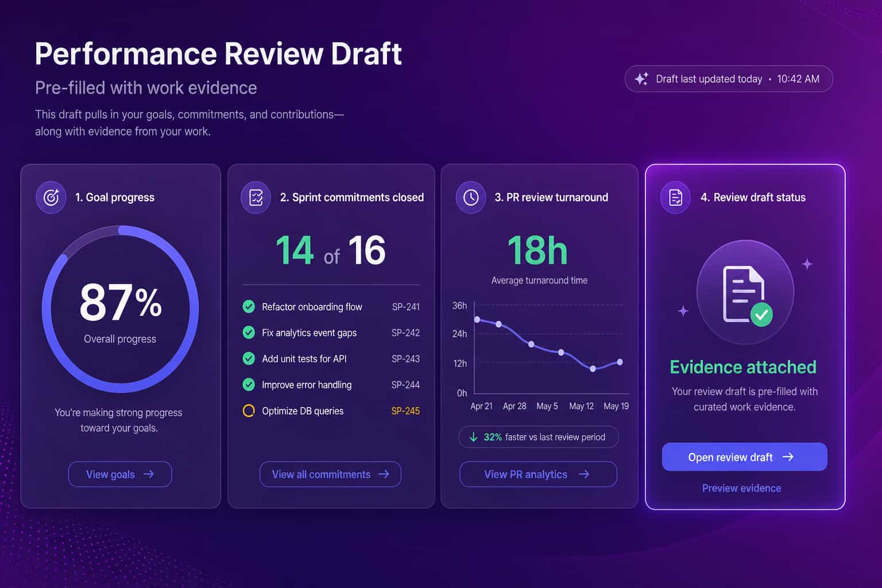The width and height of the screenshot is (882, 588).
Task: Open the View goals button
Action: click(120, 474)
